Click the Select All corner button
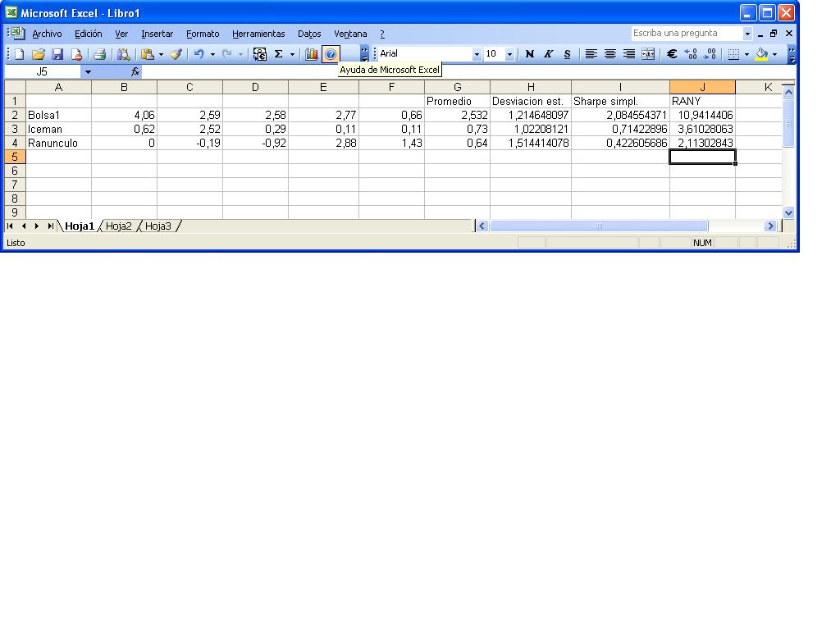 (15, 87)
